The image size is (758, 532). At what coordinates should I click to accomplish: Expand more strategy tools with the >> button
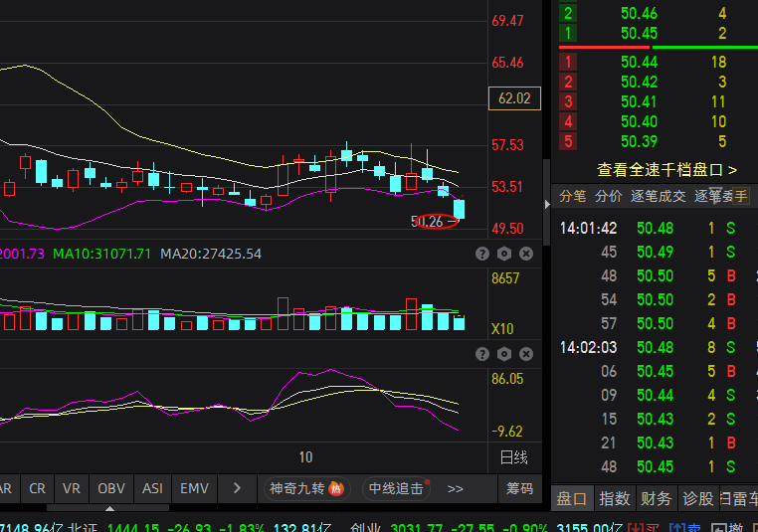coord(456,488)
